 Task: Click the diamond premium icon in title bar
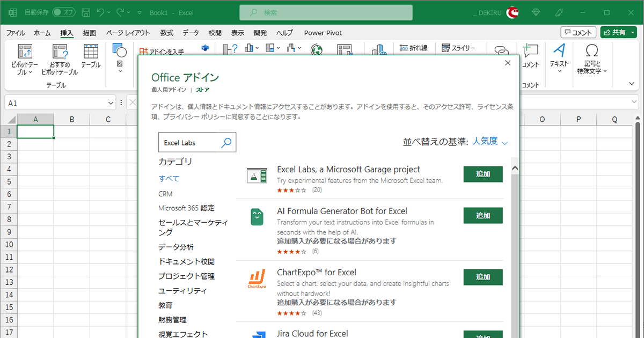pos(536,12)
